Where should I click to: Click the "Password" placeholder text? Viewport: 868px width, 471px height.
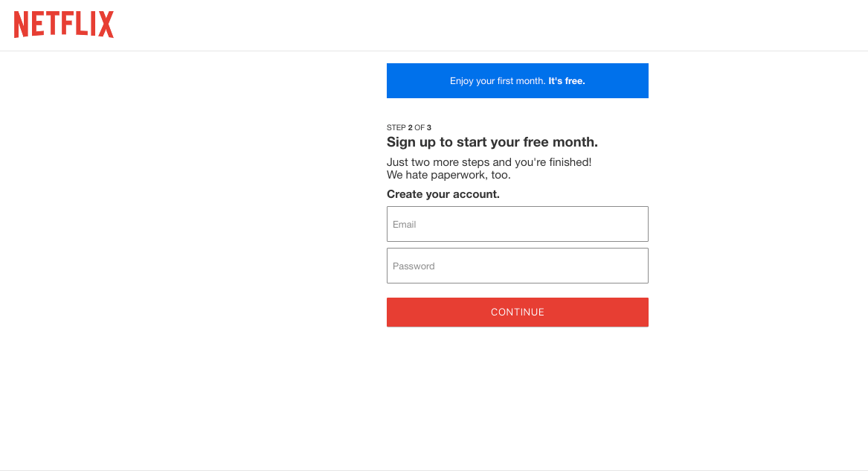coord(414,266)
